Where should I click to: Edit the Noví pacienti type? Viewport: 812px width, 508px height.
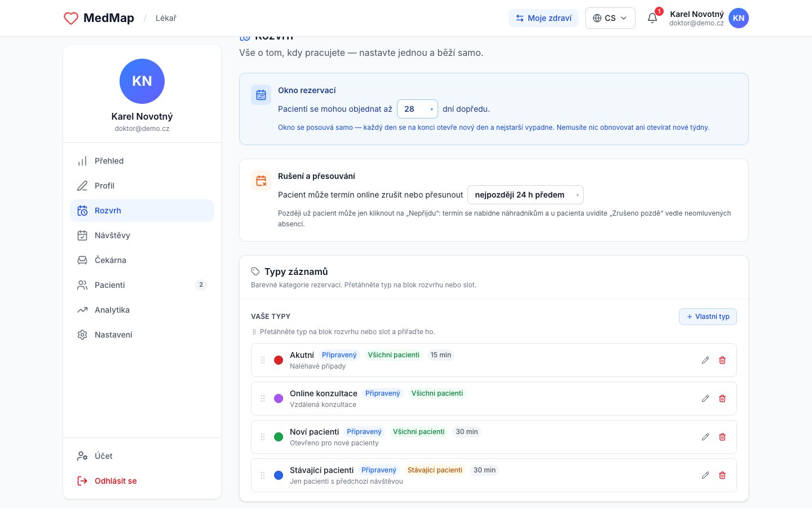705,437
